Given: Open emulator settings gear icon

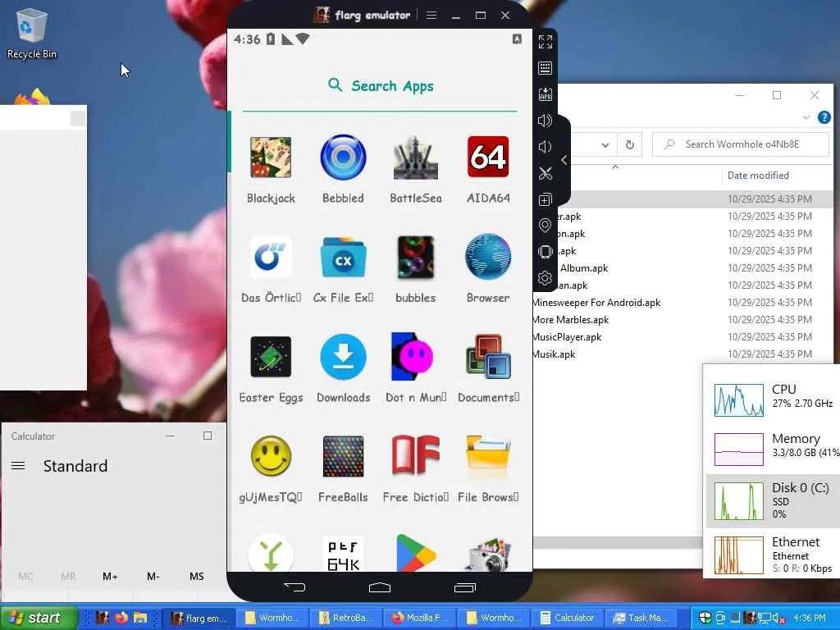Looking at the screenshot, I should 545,278.
